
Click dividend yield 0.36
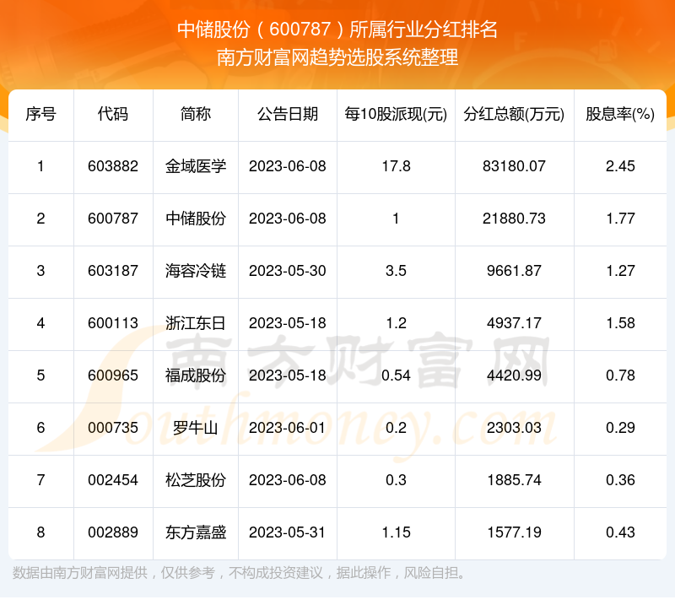[x=620, y=480]
